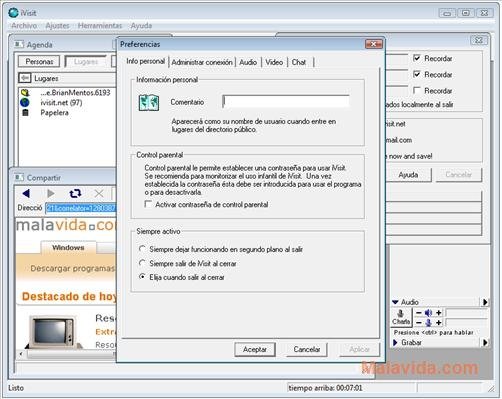The image size is (502, 399).
Task: Switch to Administrar conexión tab
Action: coord(202,62)
